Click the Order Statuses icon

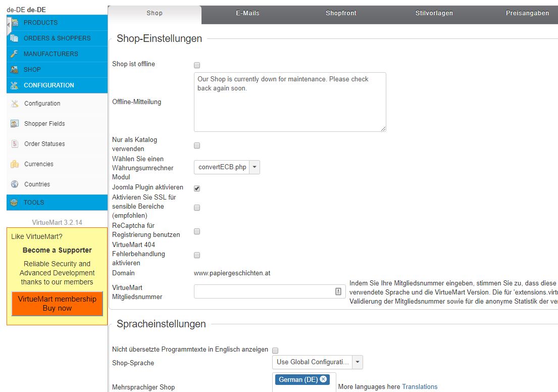click(x=15, y=144)
